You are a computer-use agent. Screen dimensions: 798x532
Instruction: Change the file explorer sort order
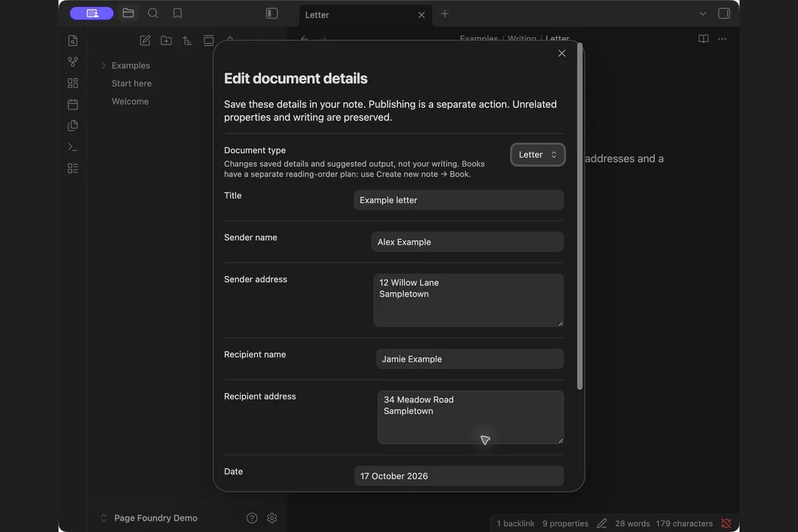point(188,41)
